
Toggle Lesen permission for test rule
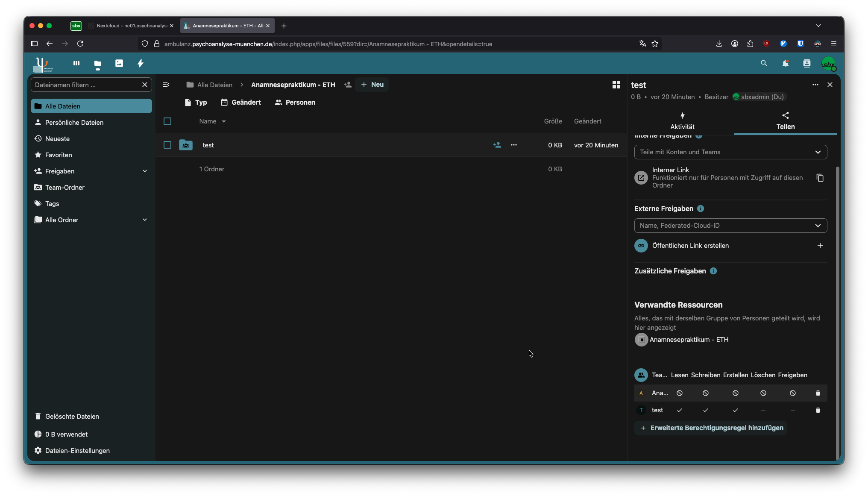pos(680,410)
